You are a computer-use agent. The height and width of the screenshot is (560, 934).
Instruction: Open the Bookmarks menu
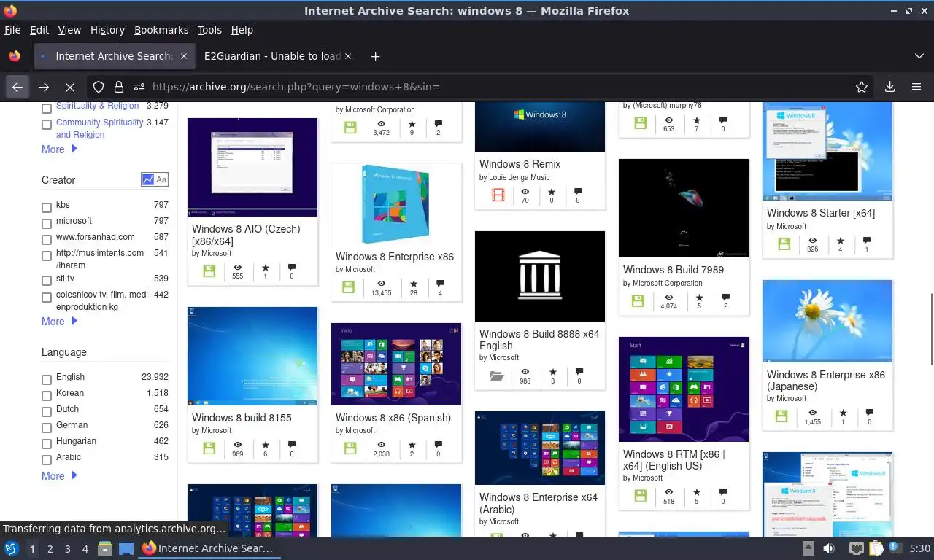(x=161, y=30)
